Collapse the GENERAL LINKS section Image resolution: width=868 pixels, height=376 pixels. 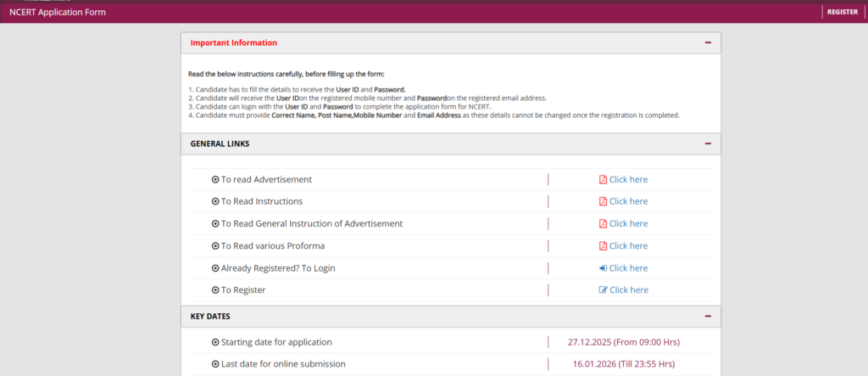708,143
